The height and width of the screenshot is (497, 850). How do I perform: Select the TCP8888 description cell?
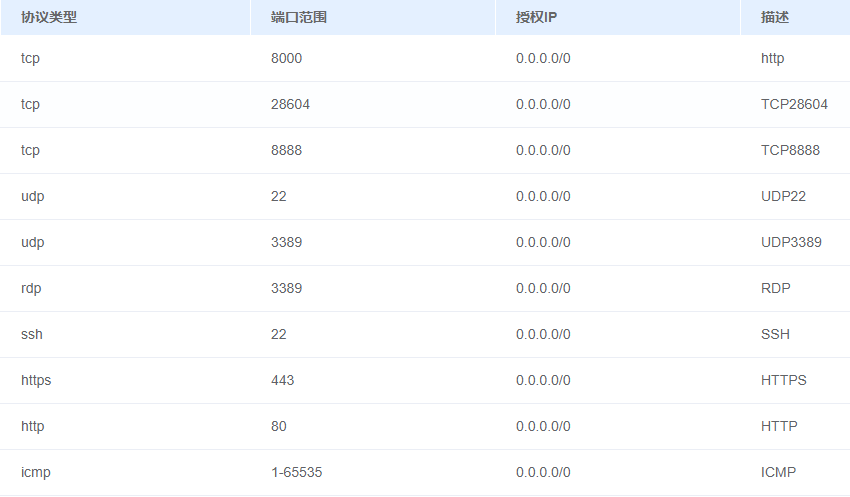click(790, 150)
